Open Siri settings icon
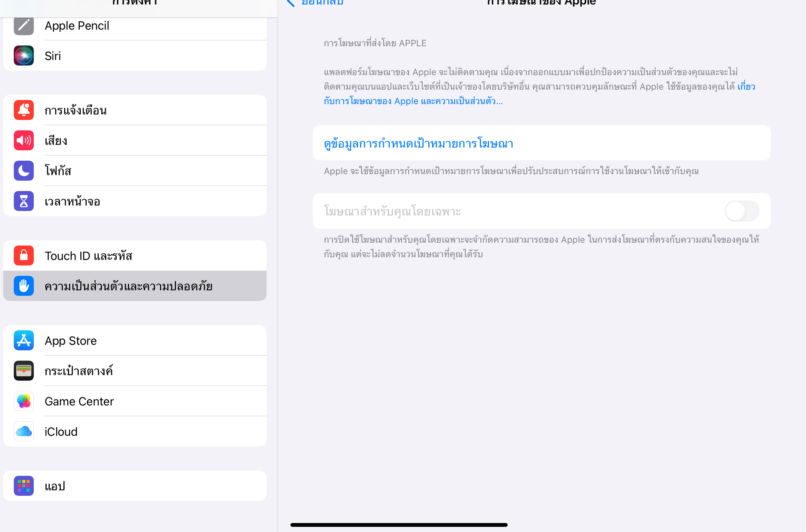 [x=24, y=56]
